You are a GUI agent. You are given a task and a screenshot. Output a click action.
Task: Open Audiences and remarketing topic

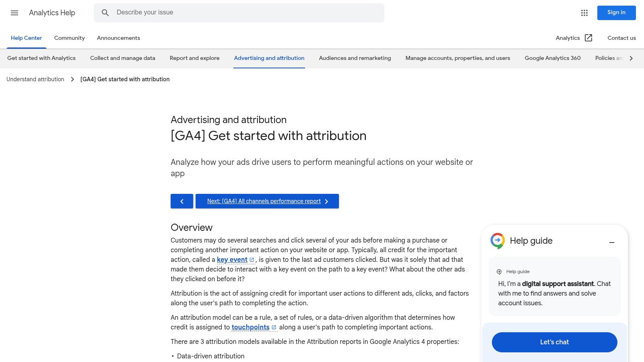point(355,58)
